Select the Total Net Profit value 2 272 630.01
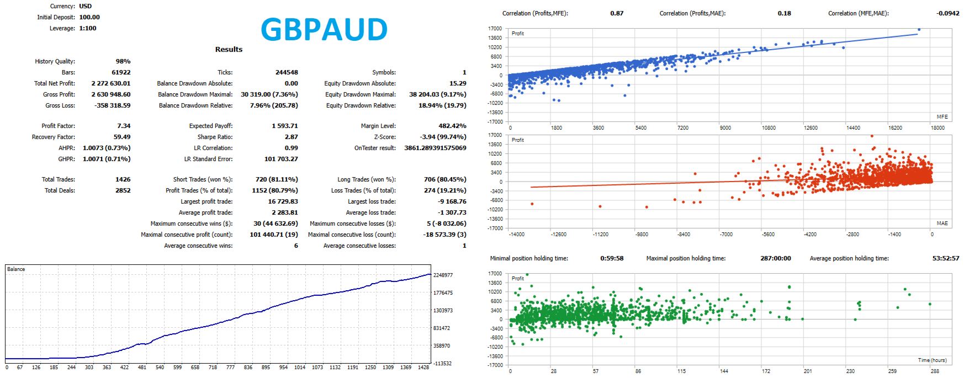This screenshot has height=378, width=980. [111, 83]
